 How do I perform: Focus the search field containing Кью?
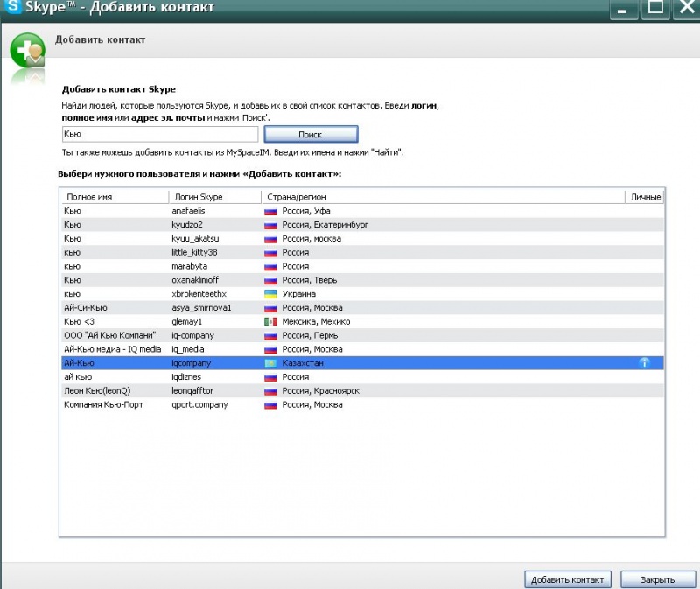159,134
